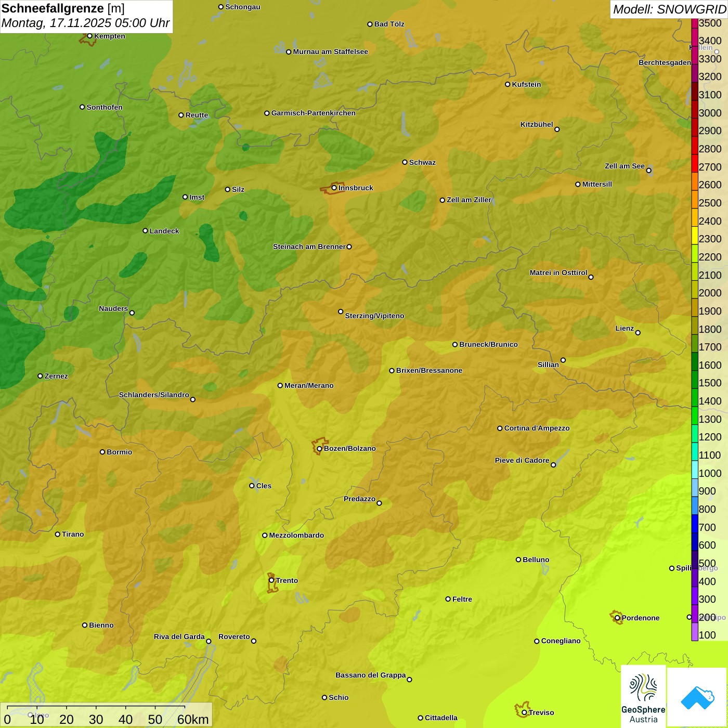This screenshot has height=728, width=728.
Task: Click the Pordenone city marker
Action: point(617,618)
